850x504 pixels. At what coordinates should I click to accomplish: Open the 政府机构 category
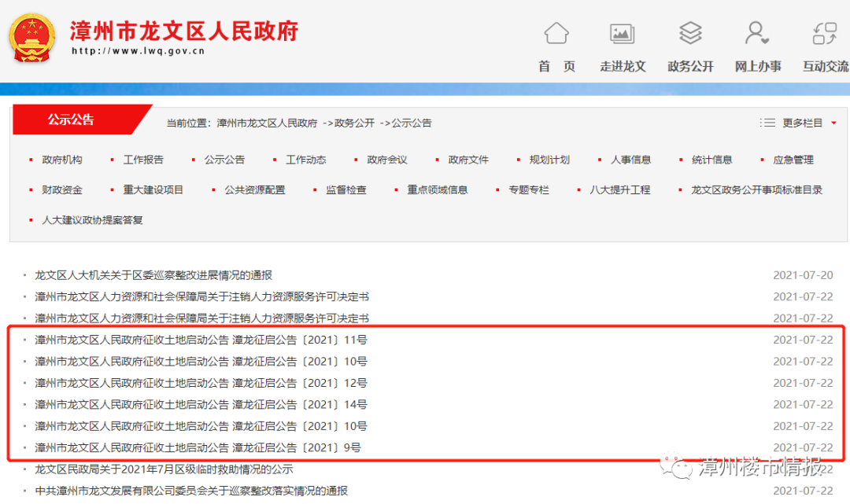pos(61,160)
